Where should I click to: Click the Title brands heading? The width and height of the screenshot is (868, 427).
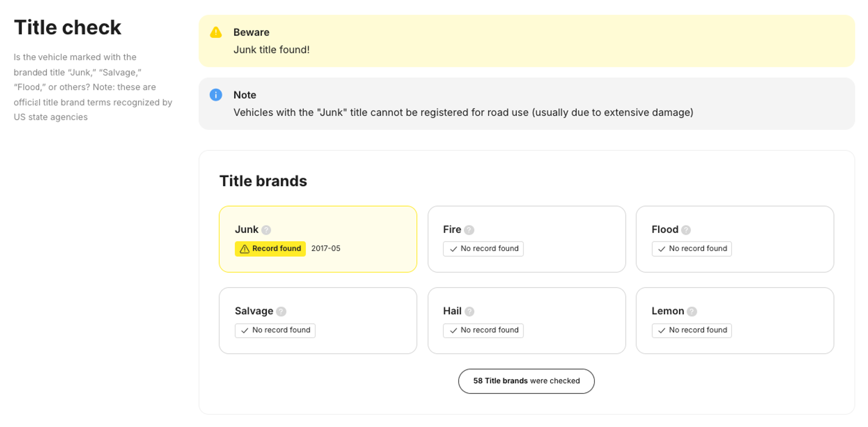pyautogui.click(x=263, y=181)
